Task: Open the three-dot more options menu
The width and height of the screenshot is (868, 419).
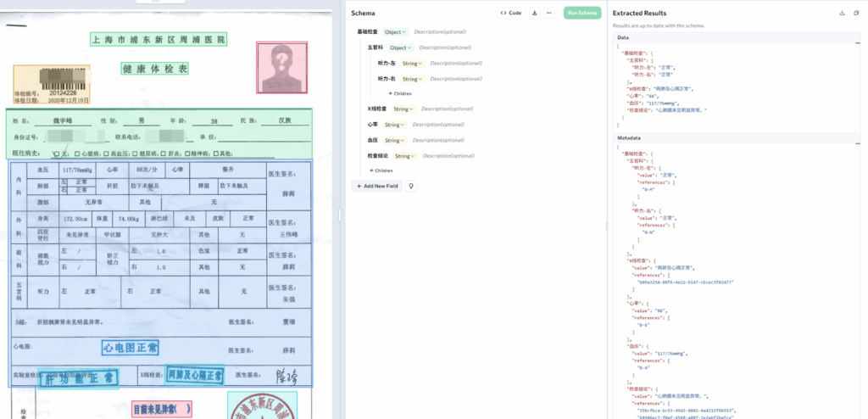Action: point(549,14)
